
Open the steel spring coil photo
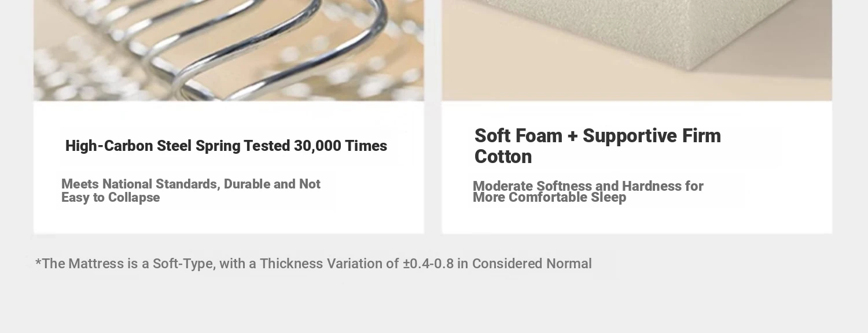(x=229, y=50)
